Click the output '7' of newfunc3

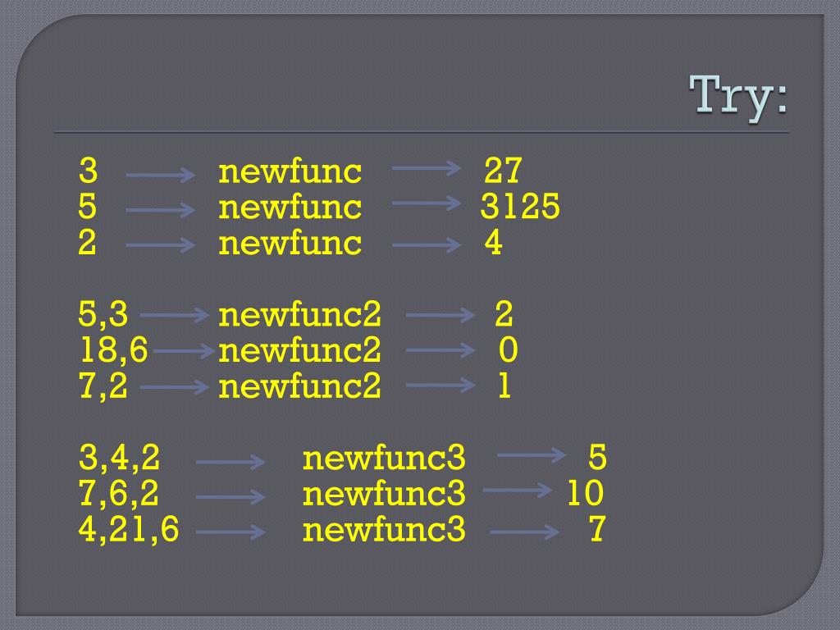(597, 529)
